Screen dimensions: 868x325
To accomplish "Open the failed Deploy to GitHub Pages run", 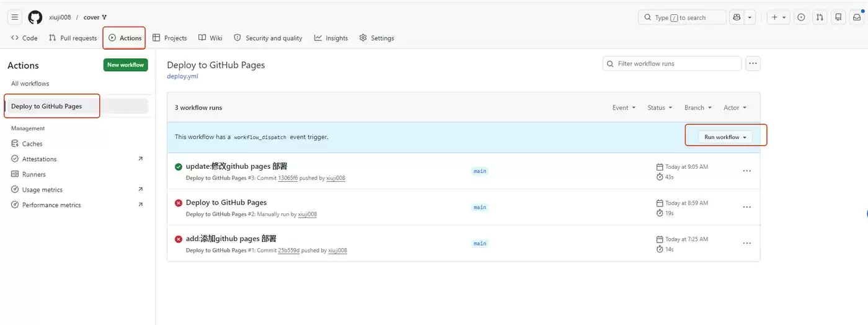I will tap(226, 202).
